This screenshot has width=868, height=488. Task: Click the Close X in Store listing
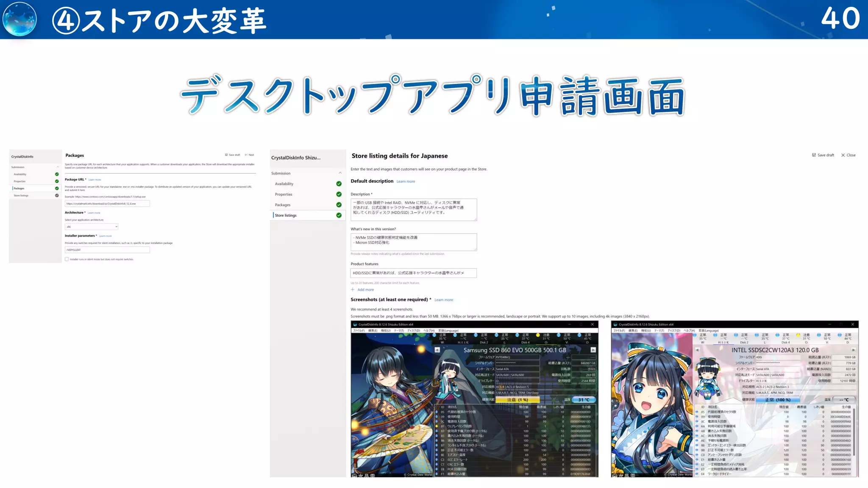[843, 155]
